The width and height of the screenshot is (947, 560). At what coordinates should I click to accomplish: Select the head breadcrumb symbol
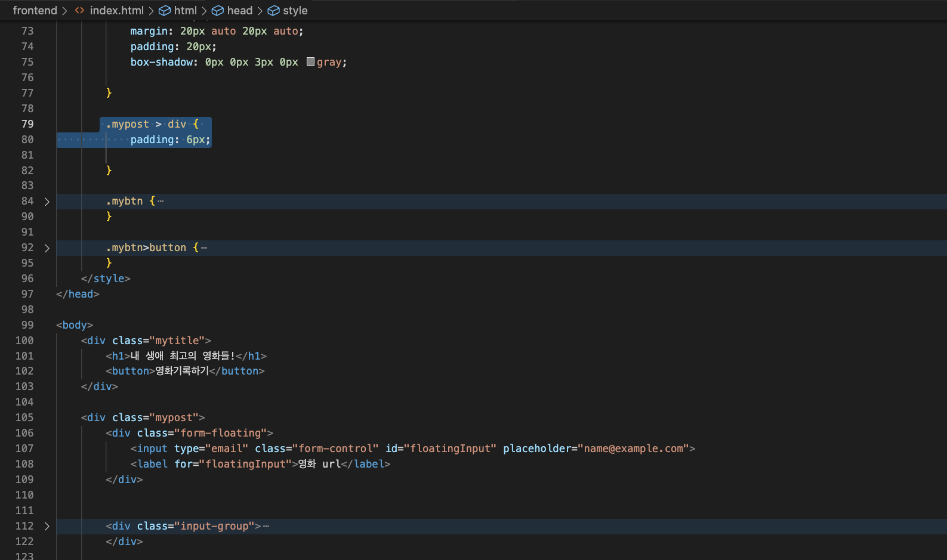pos(240,11)
